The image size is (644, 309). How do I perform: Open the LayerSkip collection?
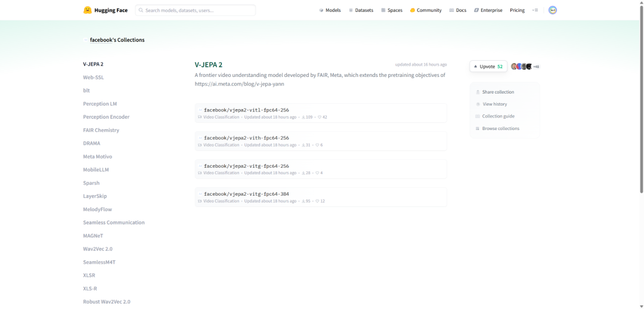tap(95, 196)
